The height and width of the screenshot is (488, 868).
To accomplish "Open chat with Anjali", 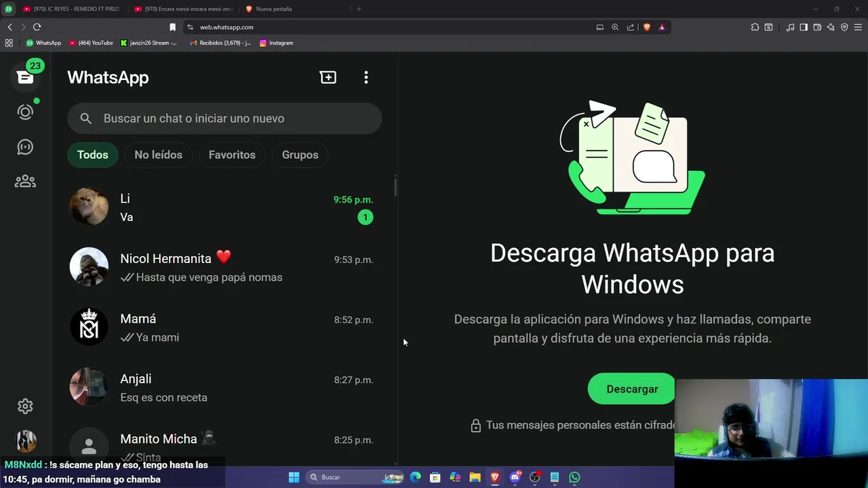I will point(224,388).
